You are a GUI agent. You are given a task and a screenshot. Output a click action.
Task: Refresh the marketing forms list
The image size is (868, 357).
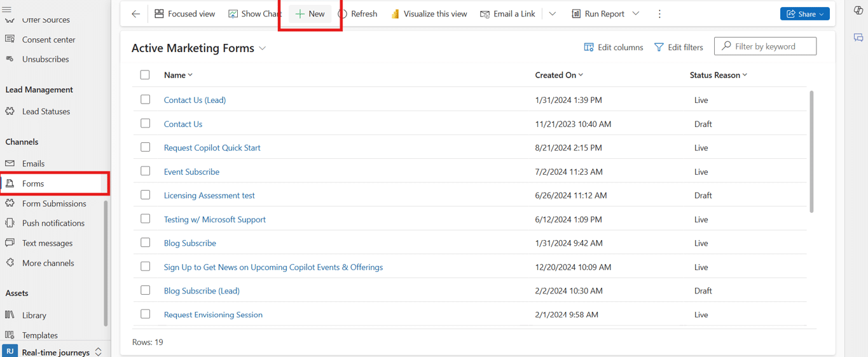(357, 14)
